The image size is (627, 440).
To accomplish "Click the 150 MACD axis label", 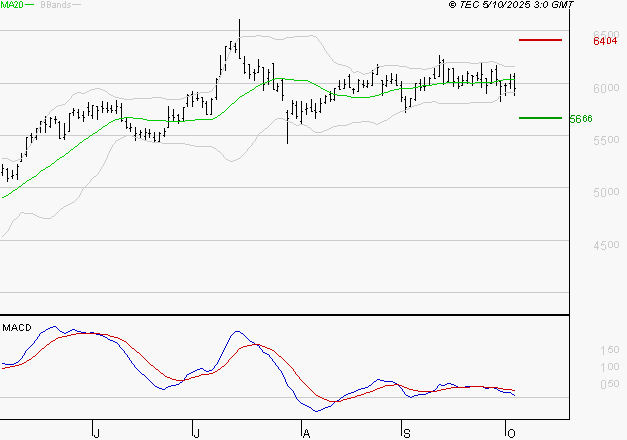I will (x=607, y=351).
